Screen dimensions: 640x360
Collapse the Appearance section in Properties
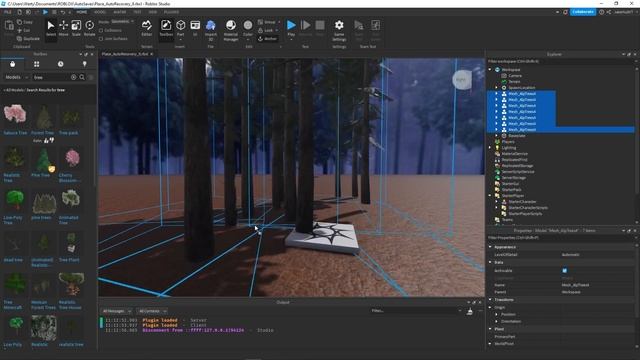490,247
